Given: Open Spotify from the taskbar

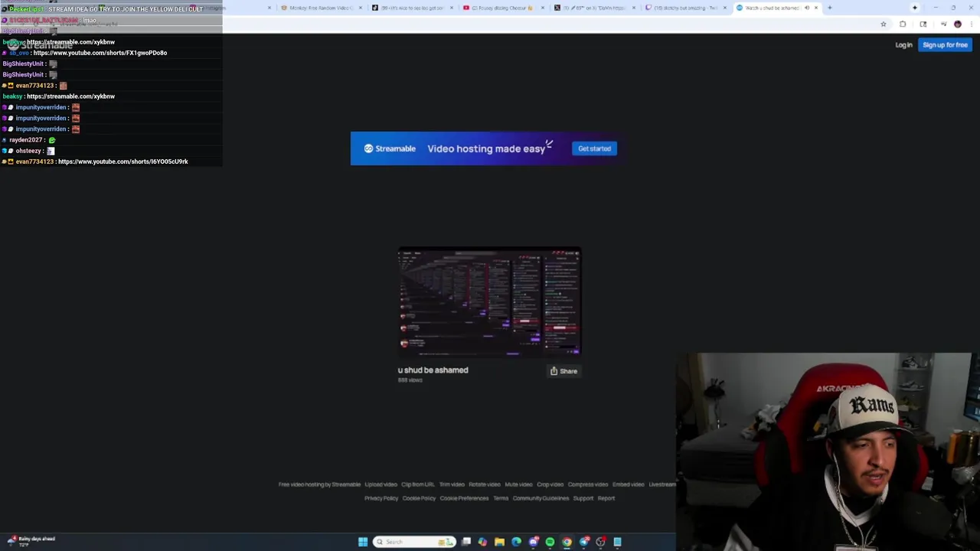Looking at the screenshot, I should click(x=550, y=542).
